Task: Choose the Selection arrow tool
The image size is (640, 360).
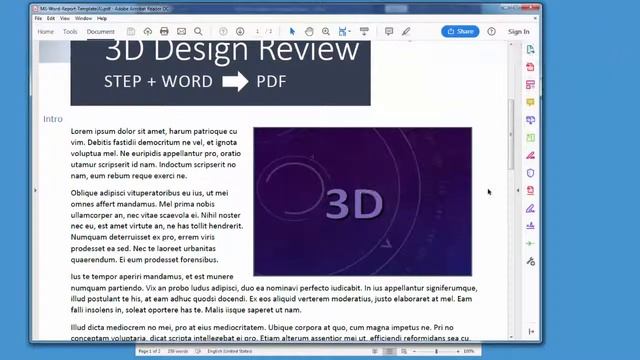Action: click(x=292, y=31)
